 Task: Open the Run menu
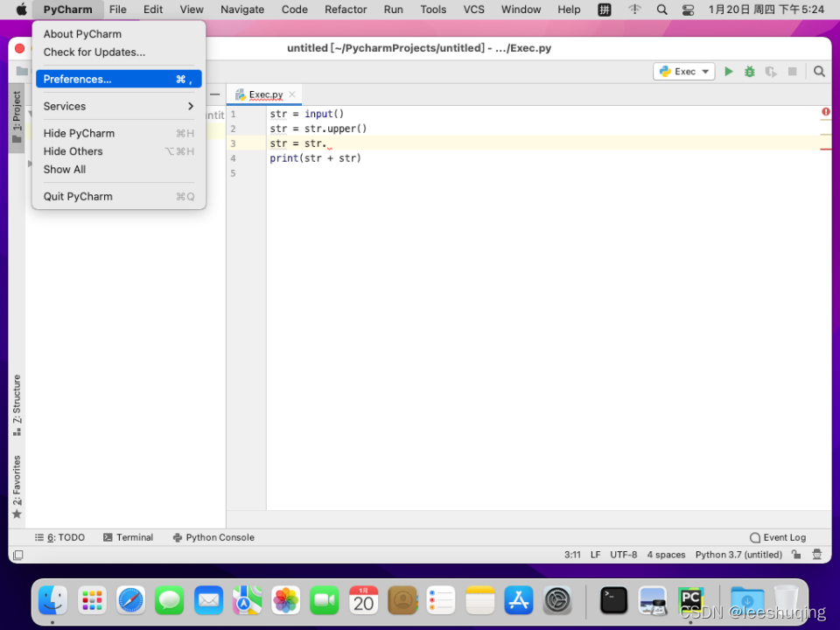(x=393, y=9)
